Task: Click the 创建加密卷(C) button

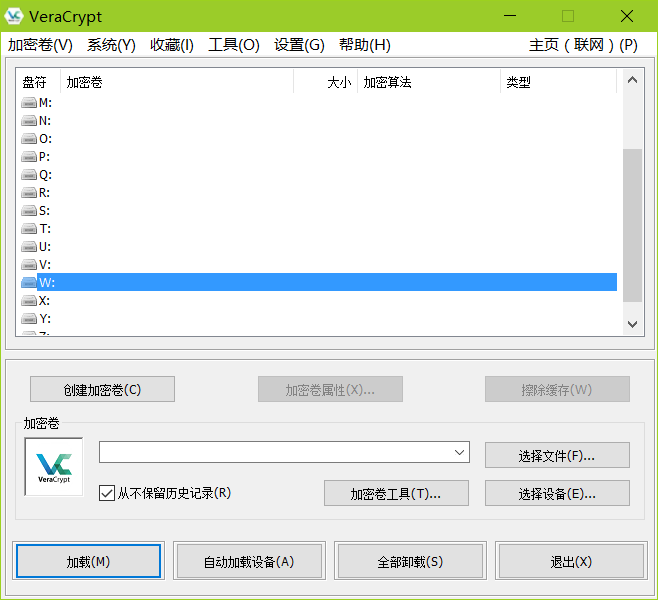Action: (x=102, y=389)
